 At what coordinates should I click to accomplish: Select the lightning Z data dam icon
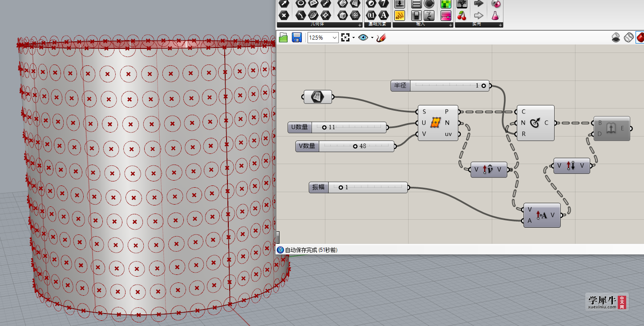429,16
